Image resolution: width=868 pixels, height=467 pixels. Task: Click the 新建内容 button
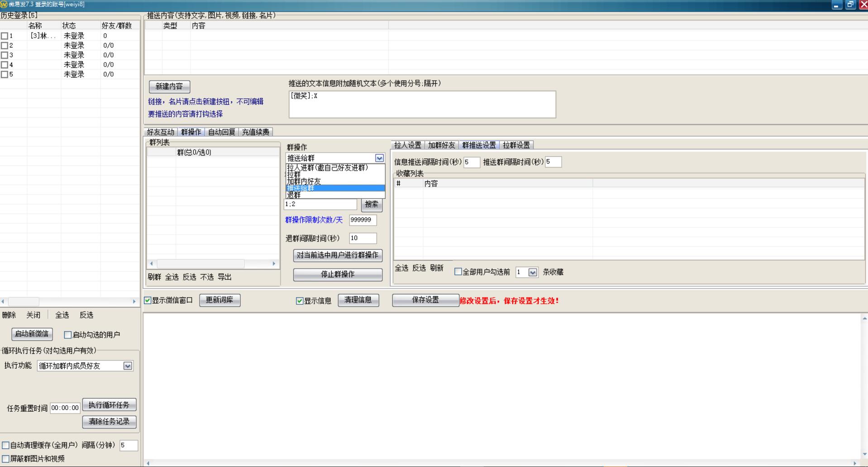[x=169, y=87]
